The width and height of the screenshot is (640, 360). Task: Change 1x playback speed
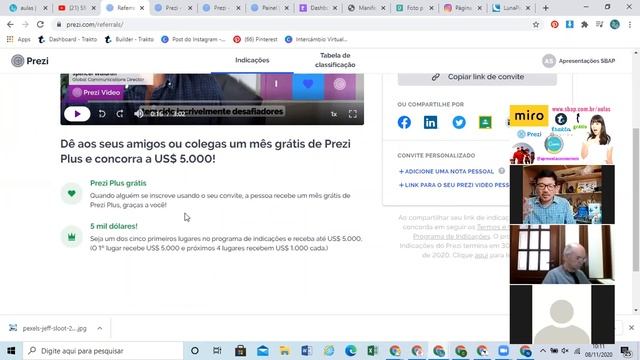coord(334,114)
